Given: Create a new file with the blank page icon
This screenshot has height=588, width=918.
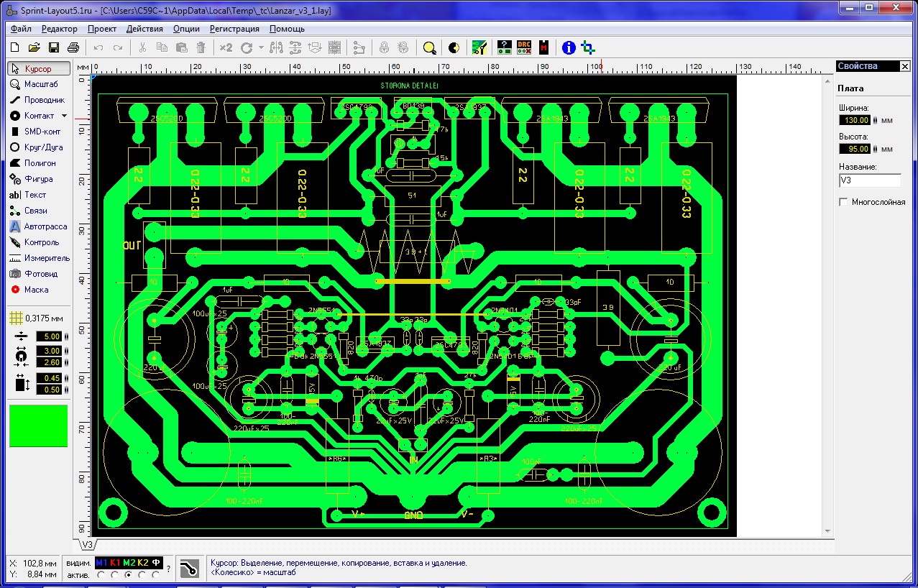Looking at the screenshot, I should (x=14, y=47).
